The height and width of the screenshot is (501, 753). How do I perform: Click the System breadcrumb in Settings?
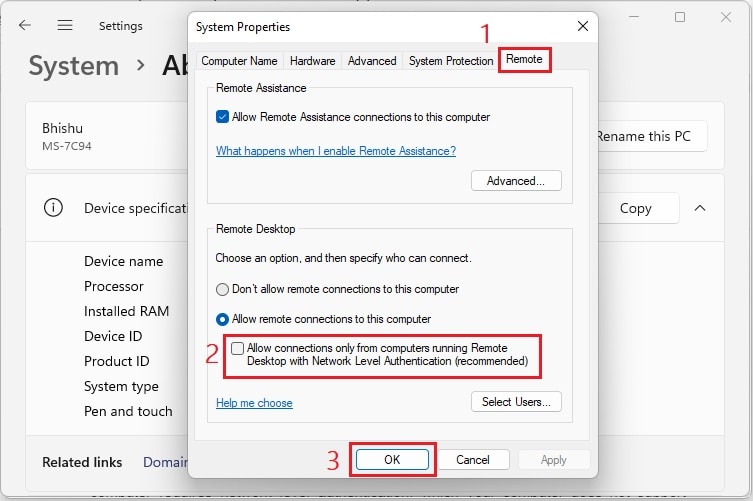coord(73,65)
